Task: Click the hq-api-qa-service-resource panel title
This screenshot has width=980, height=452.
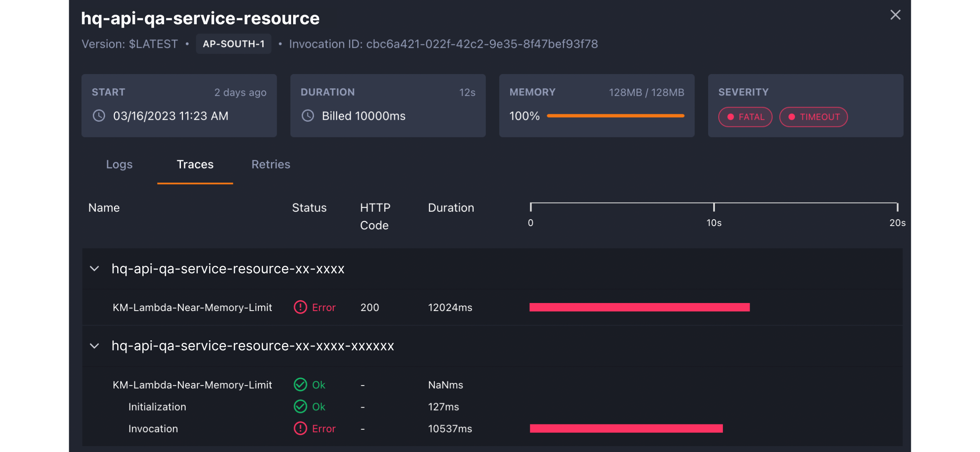Action: 200,18
